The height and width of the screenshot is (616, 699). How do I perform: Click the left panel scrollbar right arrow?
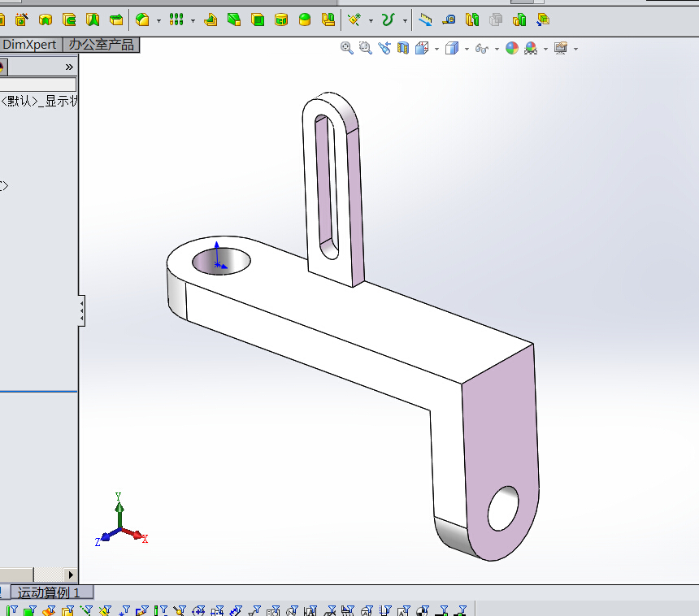[71, 575]
